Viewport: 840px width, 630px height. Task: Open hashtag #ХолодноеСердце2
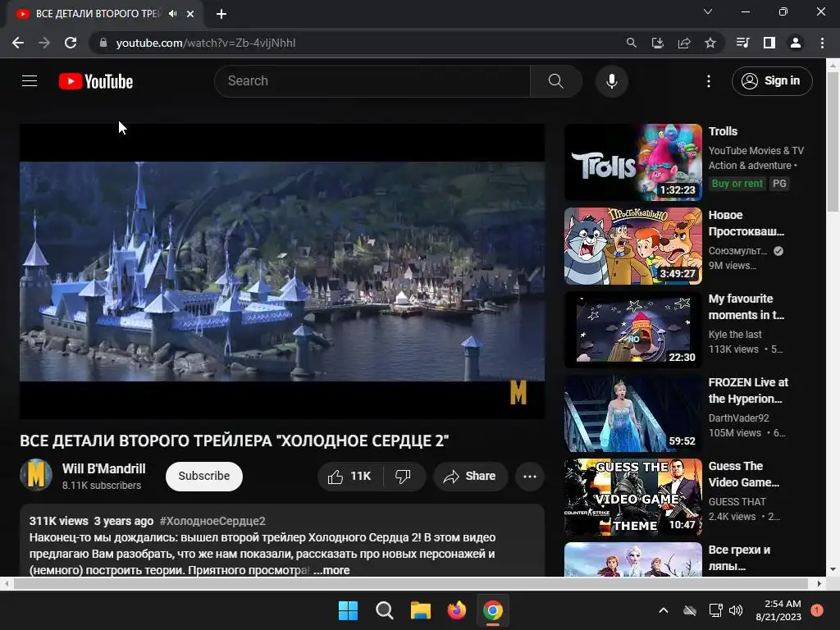(x=212, y=521)
